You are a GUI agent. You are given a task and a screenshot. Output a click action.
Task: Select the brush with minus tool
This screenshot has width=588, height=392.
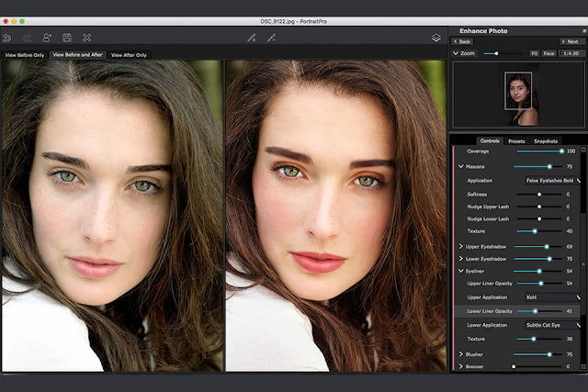pos(271,38)
